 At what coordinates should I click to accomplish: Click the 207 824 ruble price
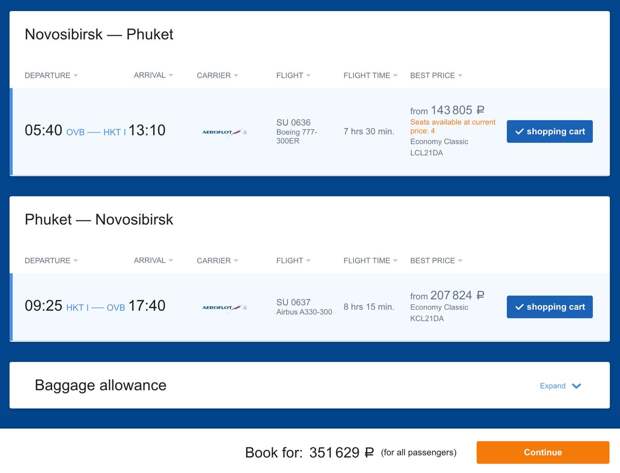(451, 296)
